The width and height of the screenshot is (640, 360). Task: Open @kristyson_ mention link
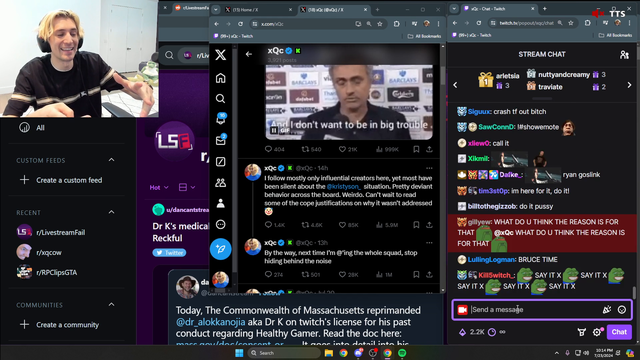point(344,187)
